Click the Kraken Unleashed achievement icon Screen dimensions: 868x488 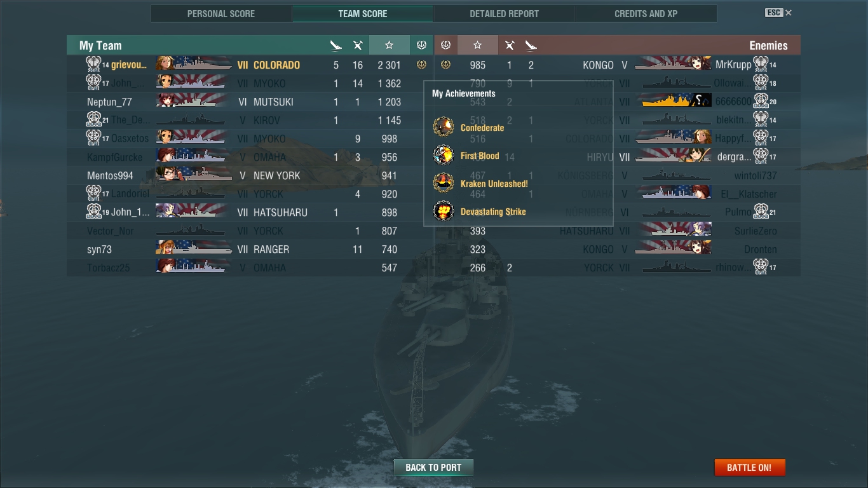click(444, 183)
